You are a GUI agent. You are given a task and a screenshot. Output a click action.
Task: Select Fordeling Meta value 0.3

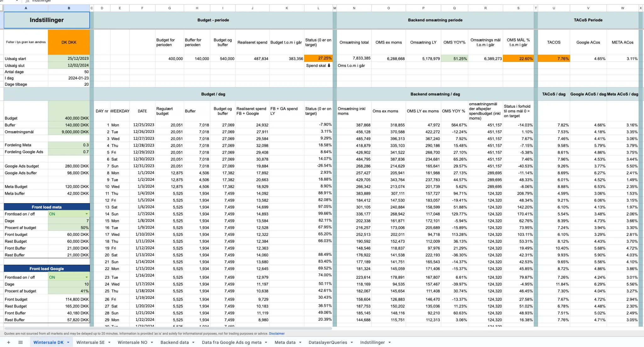(x=69, y=145)
